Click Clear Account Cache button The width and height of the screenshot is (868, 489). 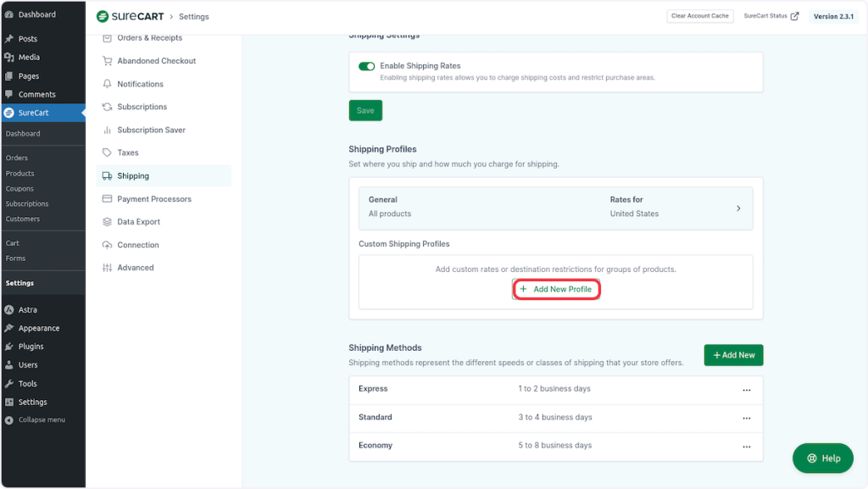pos(699,16)
